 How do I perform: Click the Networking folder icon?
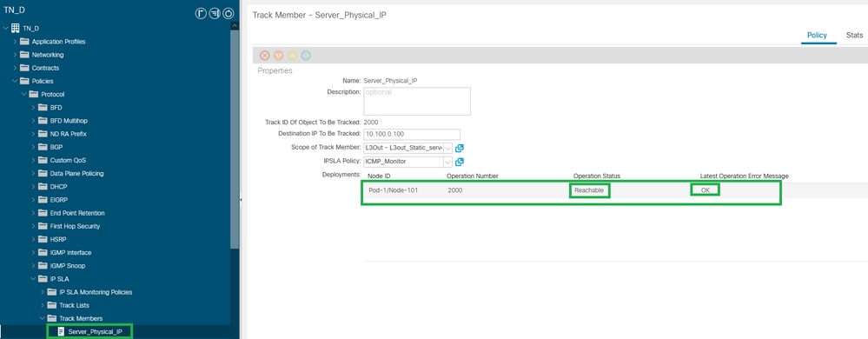[24, 55]
